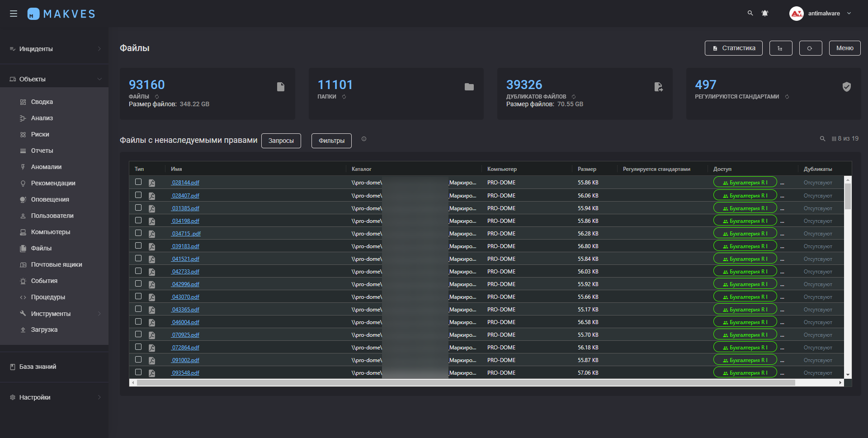This screenshot has width=868, height=438.
Task: Click the tree view icon button
Action: (780, 48)
